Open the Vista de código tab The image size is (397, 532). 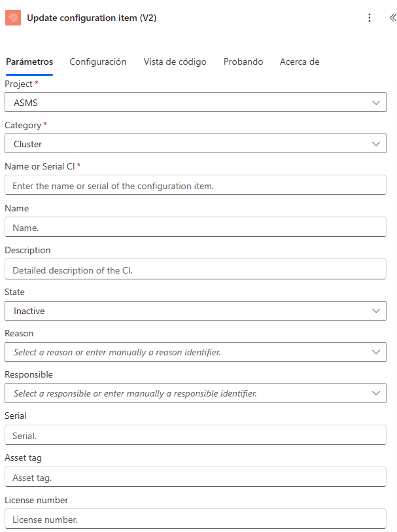coord(175,62)
